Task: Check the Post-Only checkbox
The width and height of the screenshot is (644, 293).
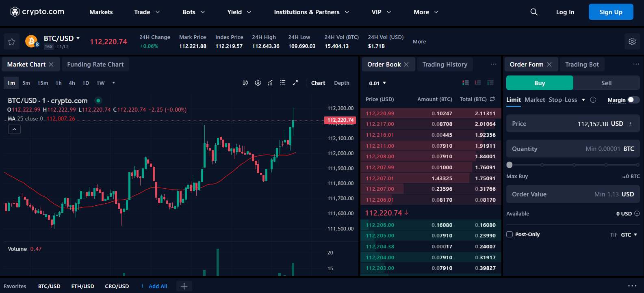Action: tap(510, 235)
